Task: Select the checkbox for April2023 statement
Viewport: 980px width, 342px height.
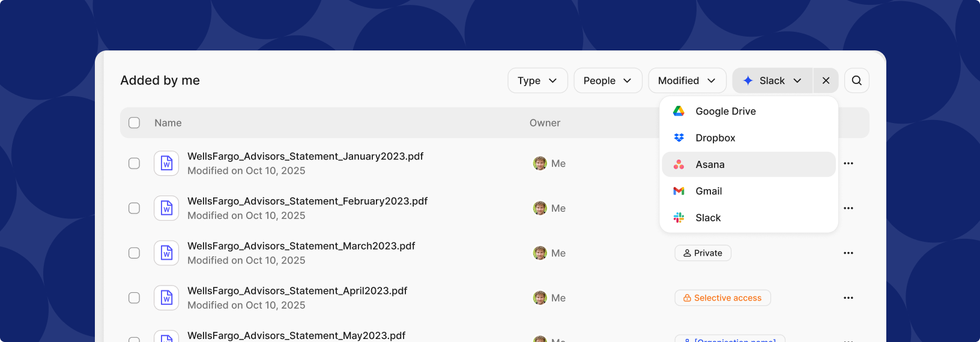Action: 135,298
